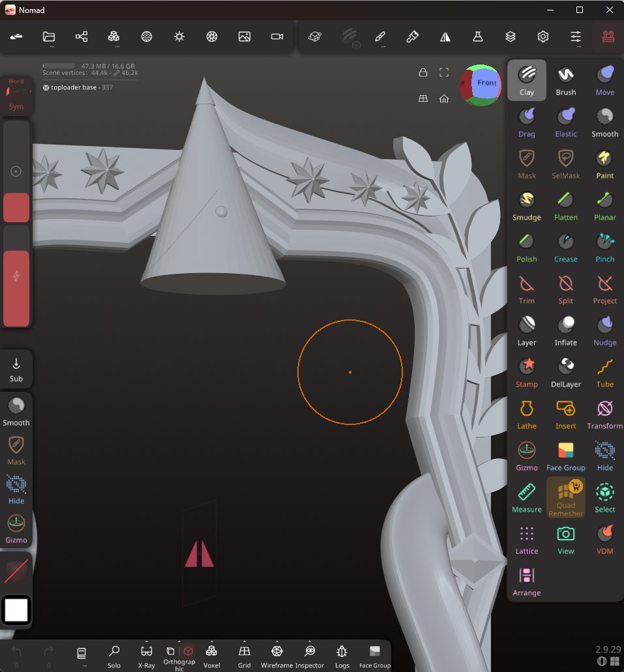624x672 pixels.
Task: Toggle Face Group display in bottom bar
Action: click(375, 656)
